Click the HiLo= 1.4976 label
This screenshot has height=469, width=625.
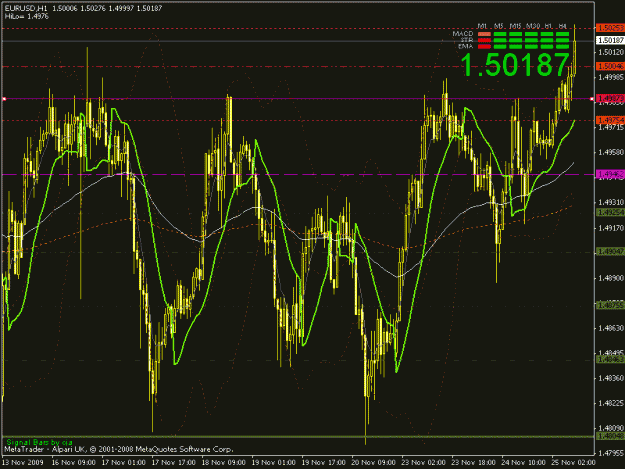26,16
